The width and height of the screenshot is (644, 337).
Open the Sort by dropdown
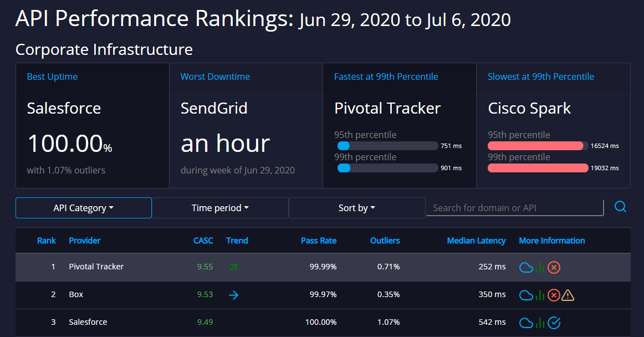pyautogui.click(x=356, y=208)
